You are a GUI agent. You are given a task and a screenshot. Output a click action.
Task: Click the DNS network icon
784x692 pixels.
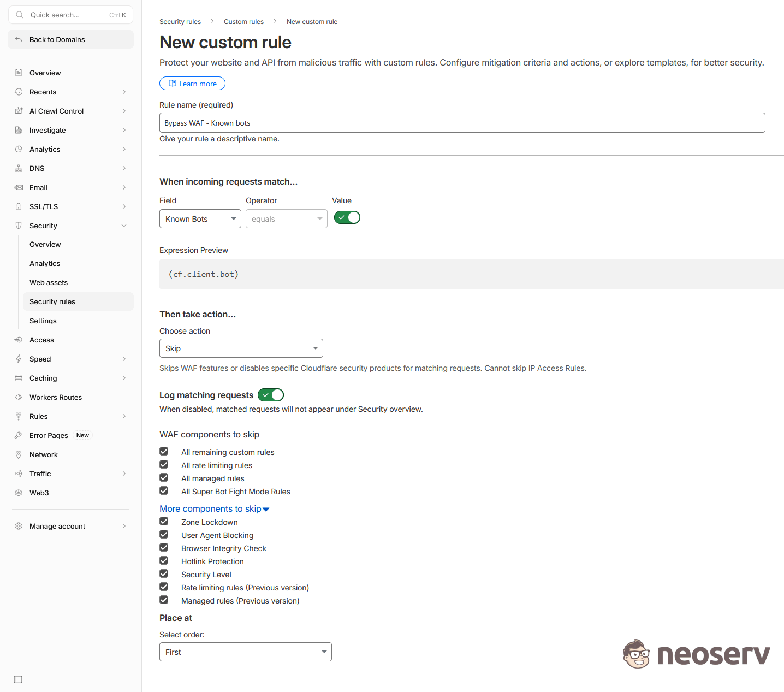(19, 168)
